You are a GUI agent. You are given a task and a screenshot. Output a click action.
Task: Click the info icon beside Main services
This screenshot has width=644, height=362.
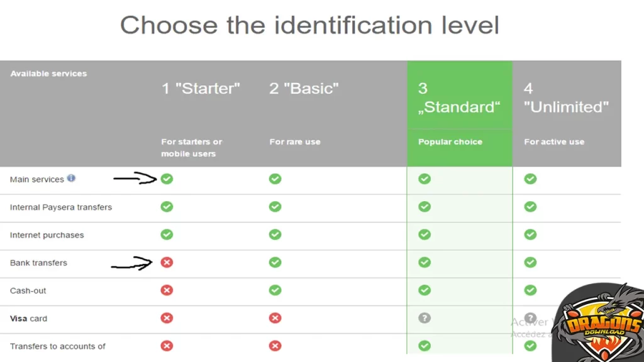(71, 178)
